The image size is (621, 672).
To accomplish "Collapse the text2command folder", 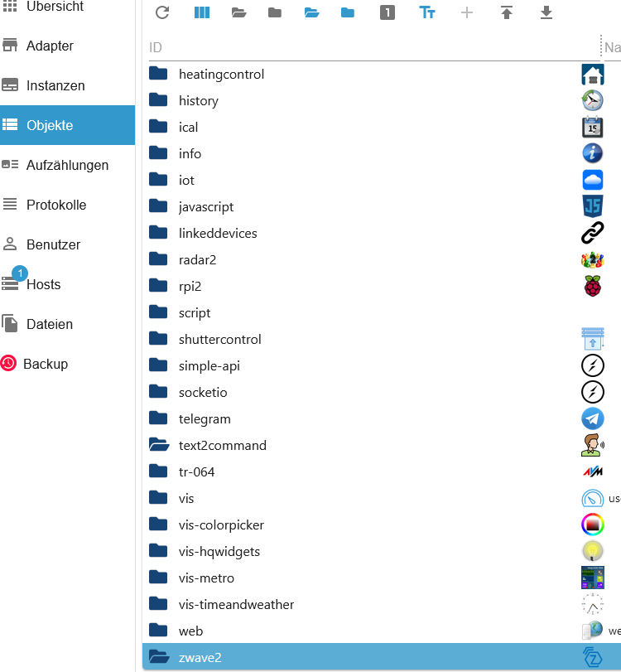I will [159, 445].
